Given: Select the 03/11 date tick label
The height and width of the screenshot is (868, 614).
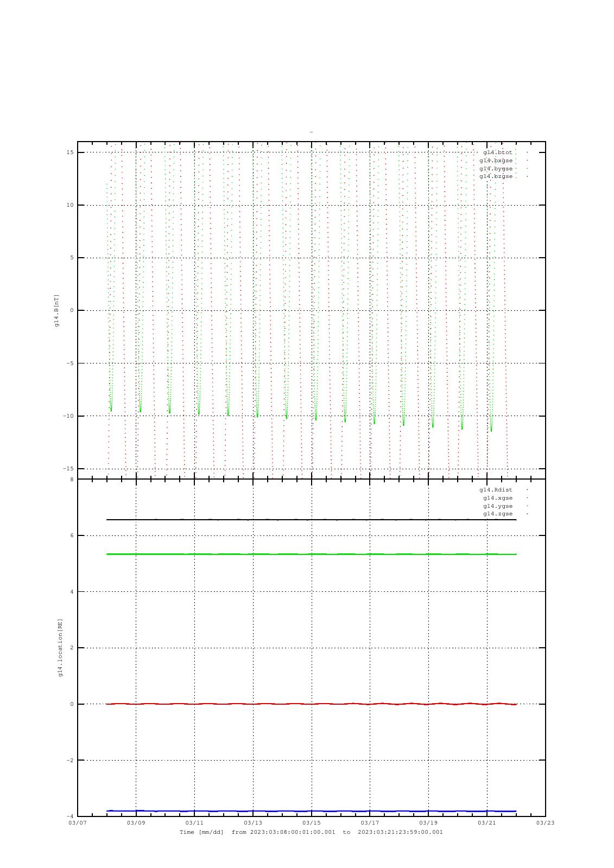Looking at the screenshot, I should pyautogui.click(x=194, y=823).
